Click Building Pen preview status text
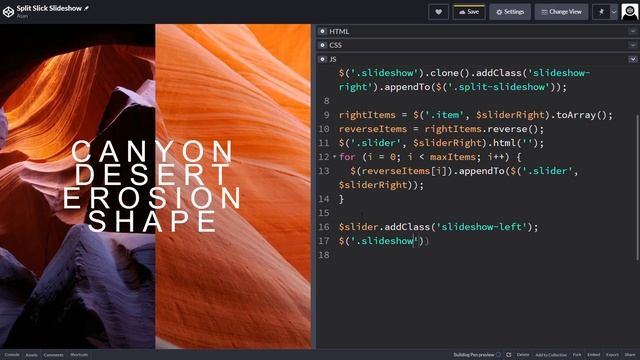Viewport: 640px width, 360px height. (x=473, y=355)
